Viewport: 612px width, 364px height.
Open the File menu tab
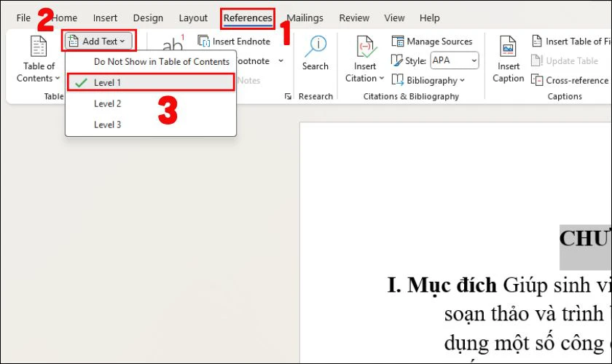[23, 18]
